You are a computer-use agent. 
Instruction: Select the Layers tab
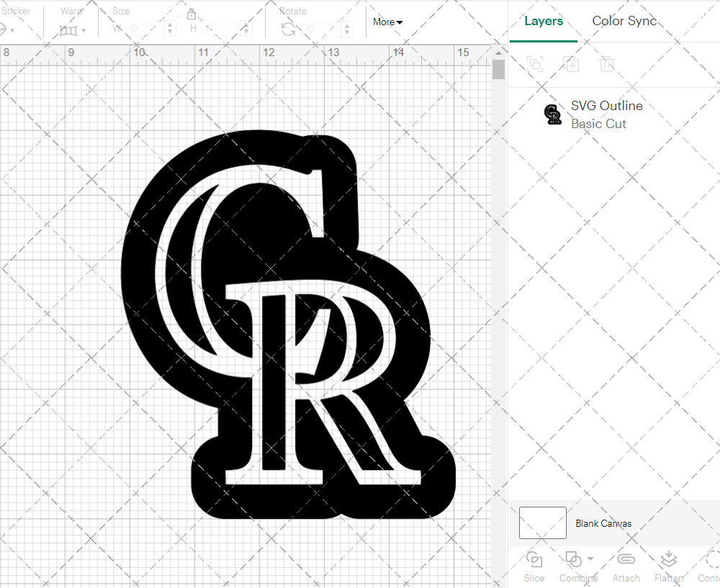[x=544, y=21]
